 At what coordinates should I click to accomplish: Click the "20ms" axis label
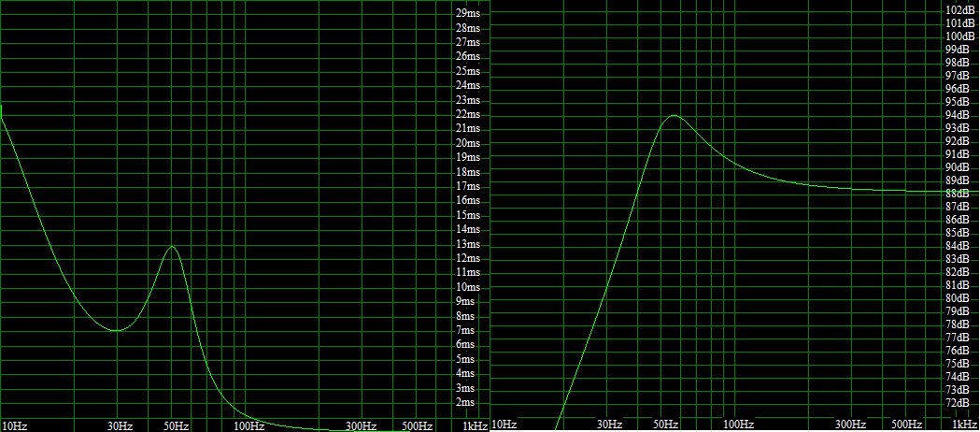[468, 143]
